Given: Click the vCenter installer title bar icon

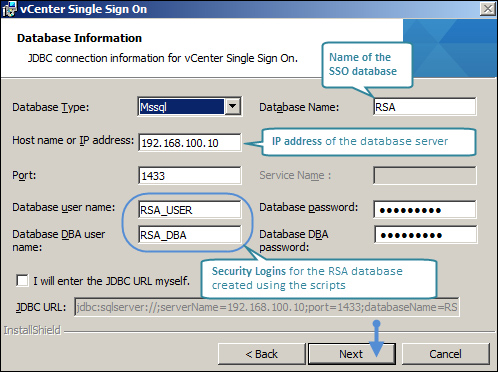Looking at the screenshot, I should [x=9, y=9].
